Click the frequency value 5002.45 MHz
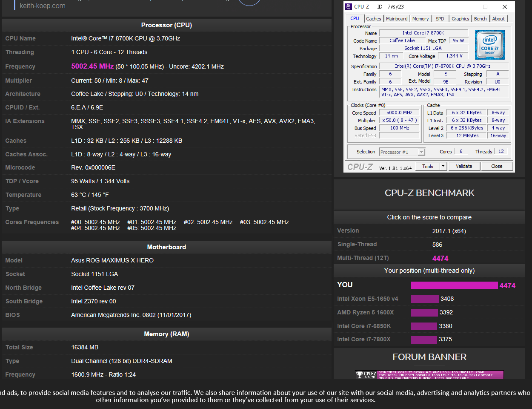The image size is (532, 409). [x=92, y=66]
